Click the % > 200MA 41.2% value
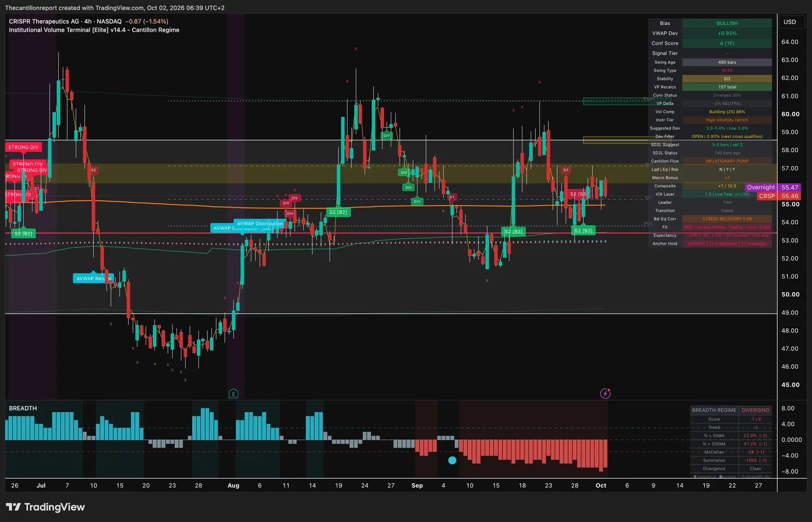Viewport: 812px width, 522px height. pos(755,444)
